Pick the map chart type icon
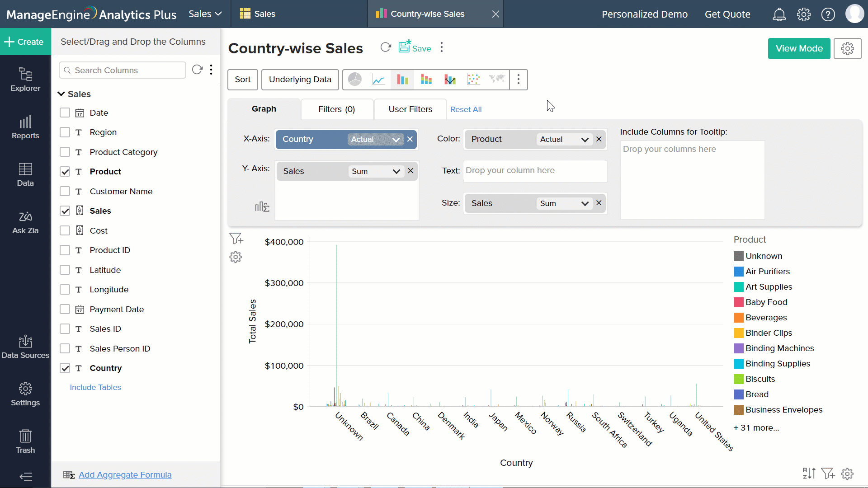The width and height of the screenshot is (868, 488). 497,80
